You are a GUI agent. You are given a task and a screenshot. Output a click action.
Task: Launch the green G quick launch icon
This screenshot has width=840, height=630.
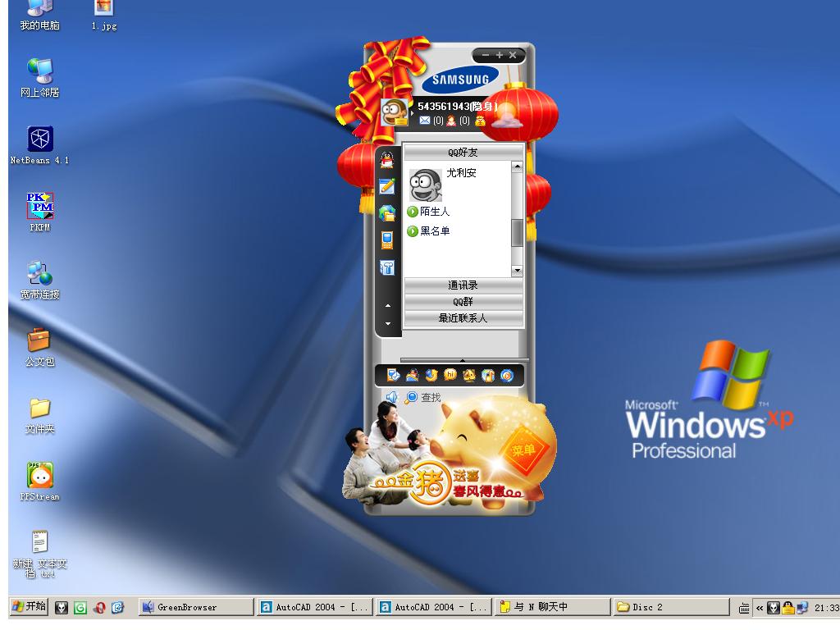point(80,608)
